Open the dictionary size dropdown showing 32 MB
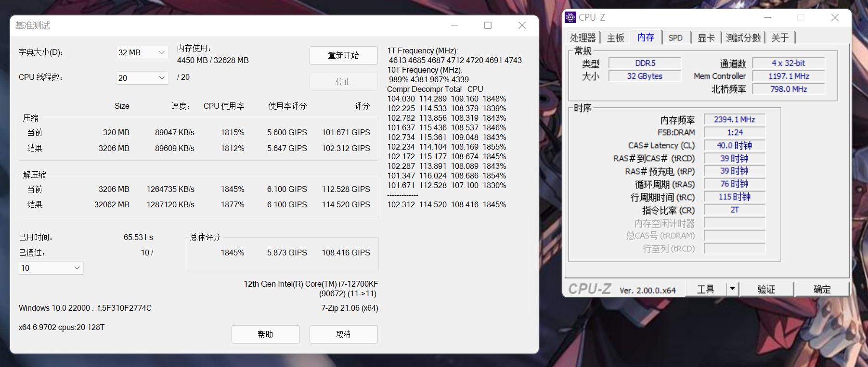868x367 pixels. pos(142,52)
